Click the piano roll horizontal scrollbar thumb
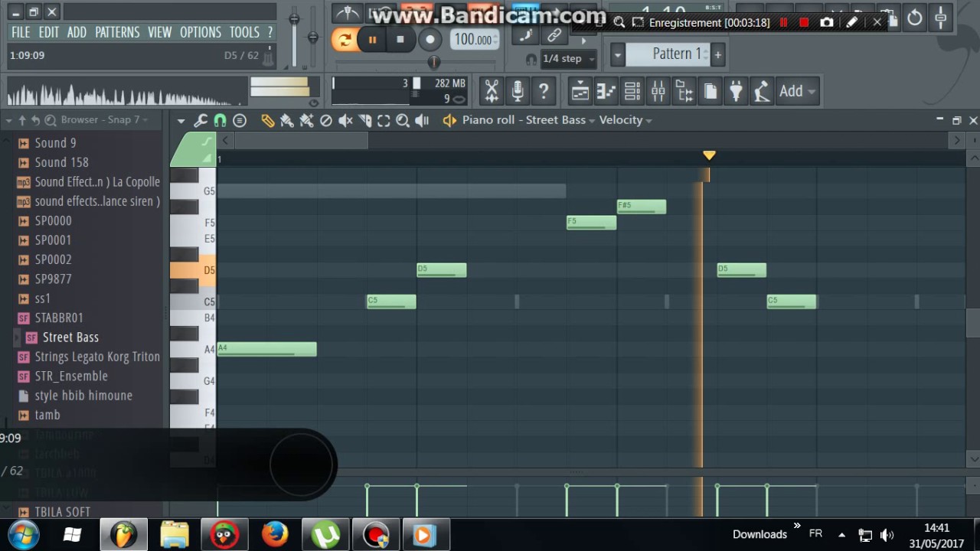The width and height of the screenshot is (980, 551). pos(302,141)
